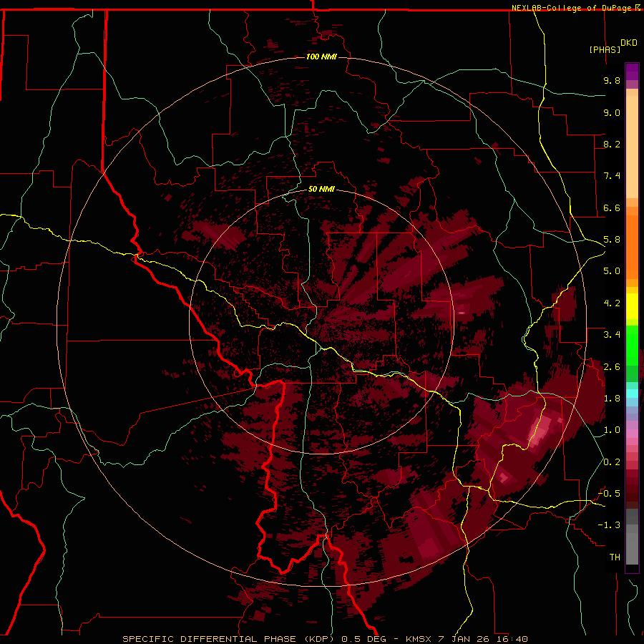Pick the cyan segment of the color bar

(x=632, y=393)
